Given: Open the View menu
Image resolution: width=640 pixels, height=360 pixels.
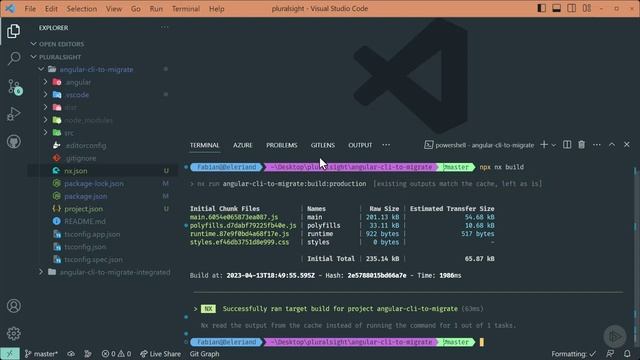Looking at the screenshot, I should click(114, 9).
